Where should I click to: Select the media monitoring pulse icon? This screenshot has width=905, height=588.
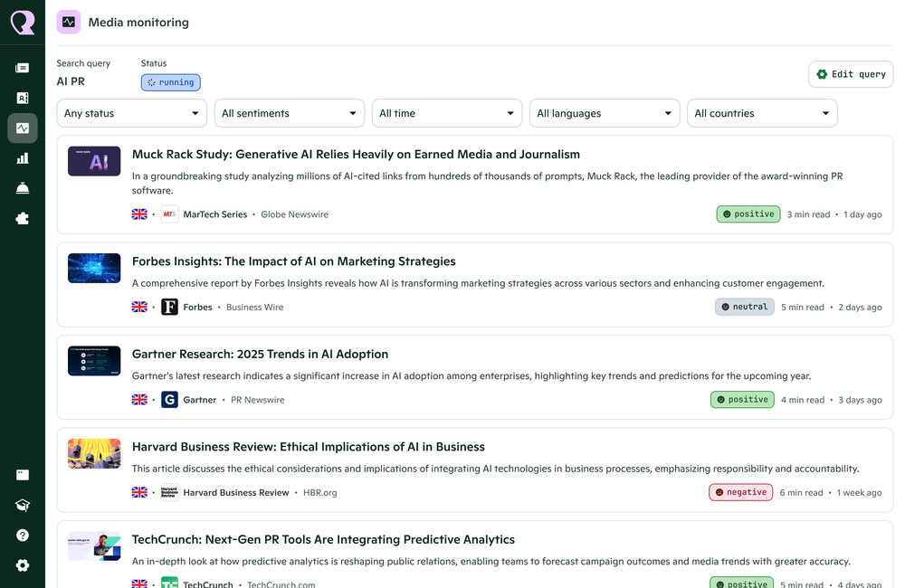pos(23,128)
